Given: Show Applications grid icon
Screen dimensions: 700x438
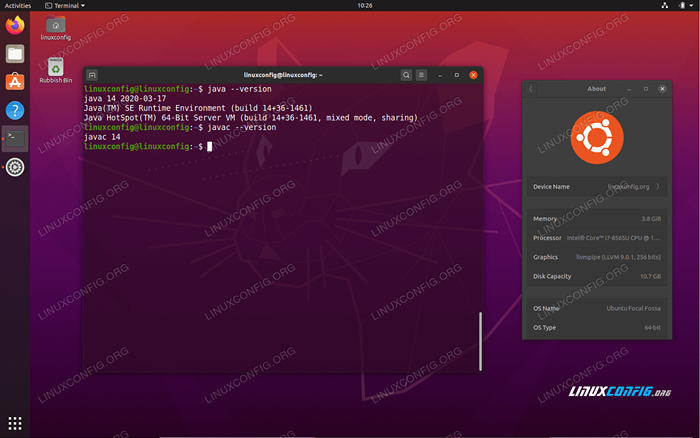Looking at the screenshot, I should point(15,423).
